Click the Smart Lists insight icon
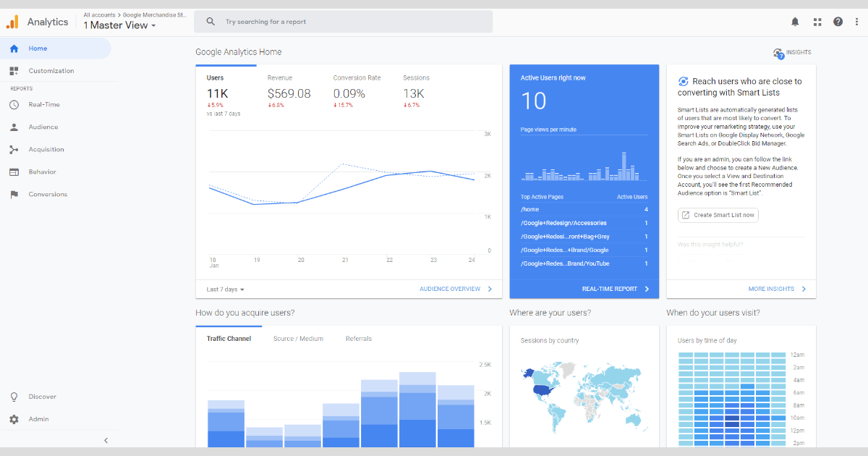868x456 pixels. (x=683, y=81)
